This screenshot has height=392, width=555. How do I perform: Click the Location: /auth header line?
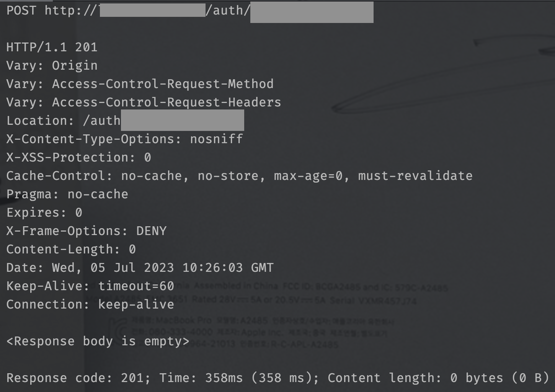[x=125, y=121]
